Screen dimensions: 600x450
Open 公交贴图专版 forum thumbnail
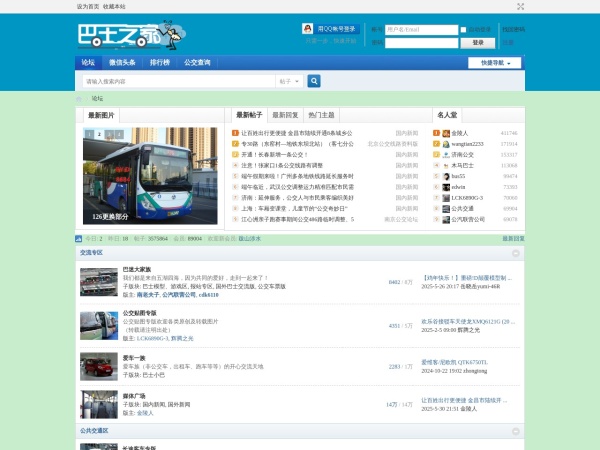click(99, 326)
